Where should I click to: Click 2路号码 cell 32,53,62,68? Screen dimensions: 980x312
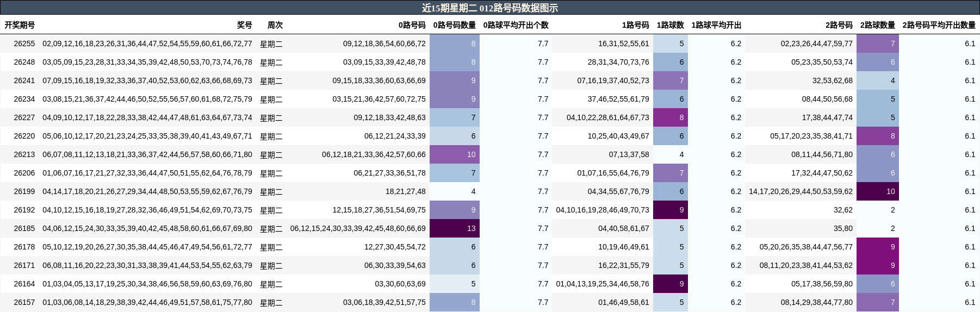tap(833, 80)
